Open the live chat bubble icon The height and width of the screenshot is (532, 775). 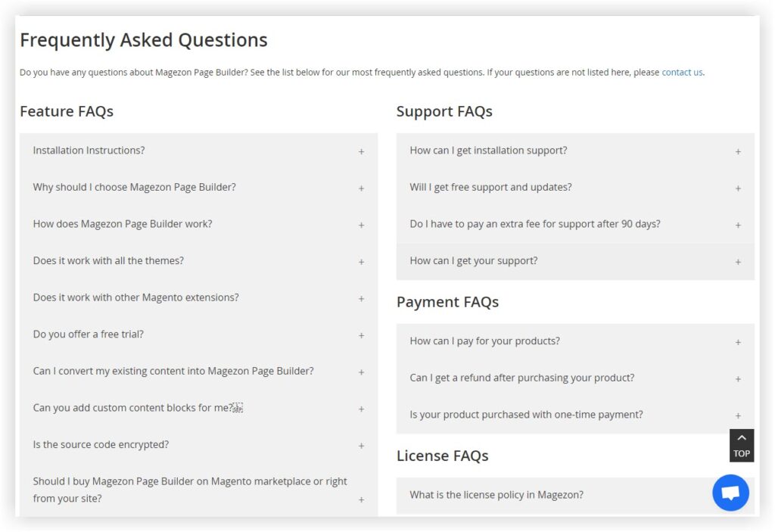[730, 493]
